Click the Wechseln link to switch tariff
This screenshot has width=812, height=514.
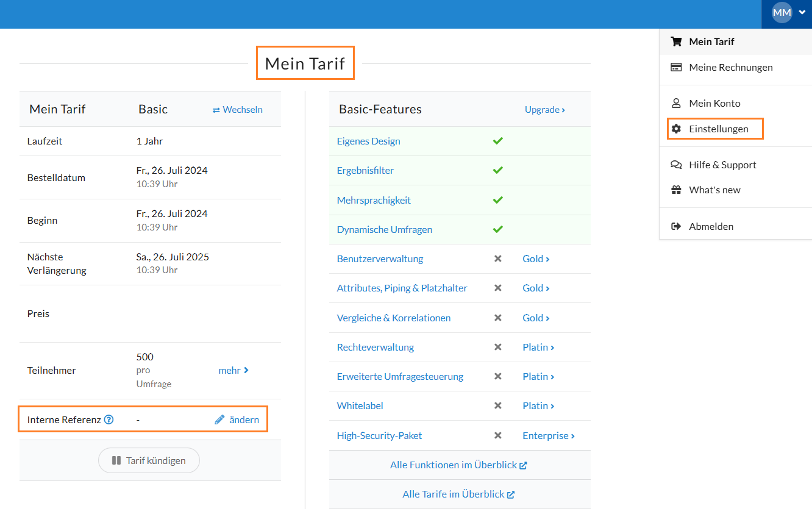click(x=238, y=110)
